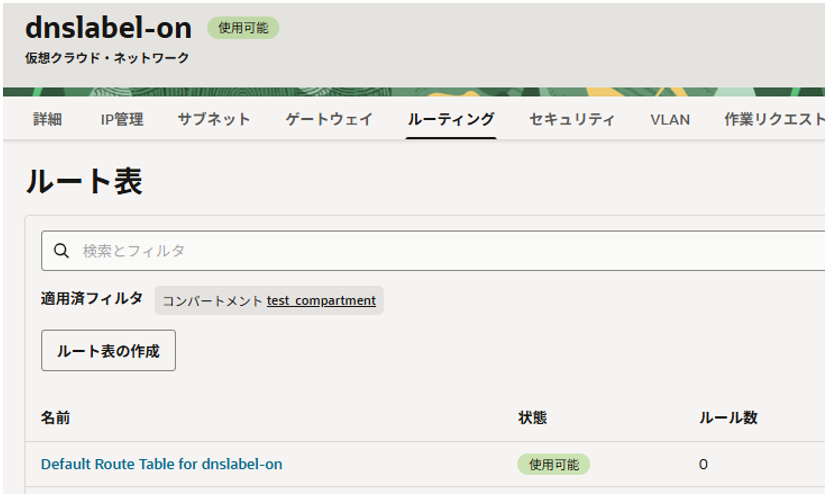Select the サブネット tab
This screenshot has width=828, height=501.
[x=214, y=119]
